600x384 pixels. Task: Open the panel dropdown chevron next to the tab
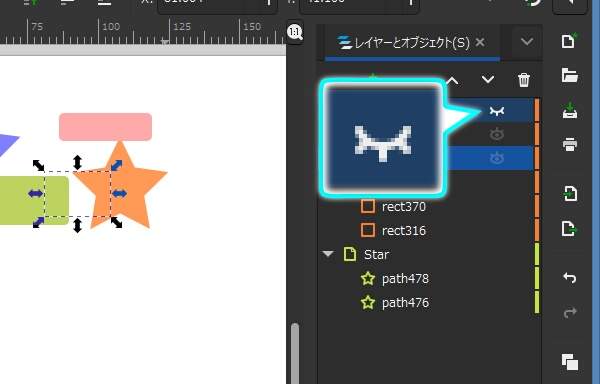pos(527,41)
